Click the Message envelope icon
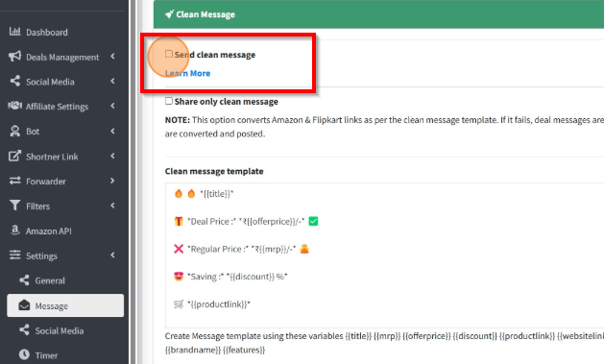Viewport: 604px width, 364px height. coord(24,305)
